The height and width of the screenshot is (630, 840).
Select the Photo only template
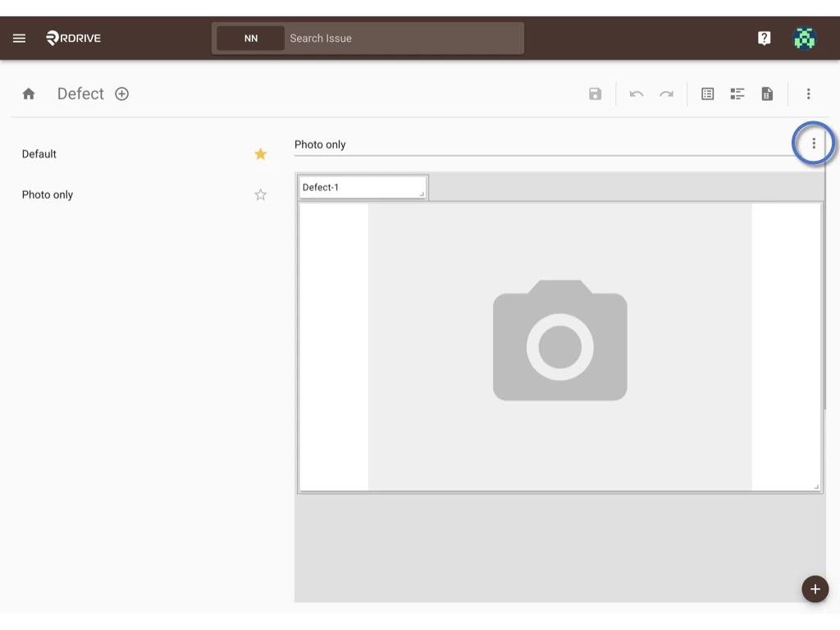pos(47,194)
